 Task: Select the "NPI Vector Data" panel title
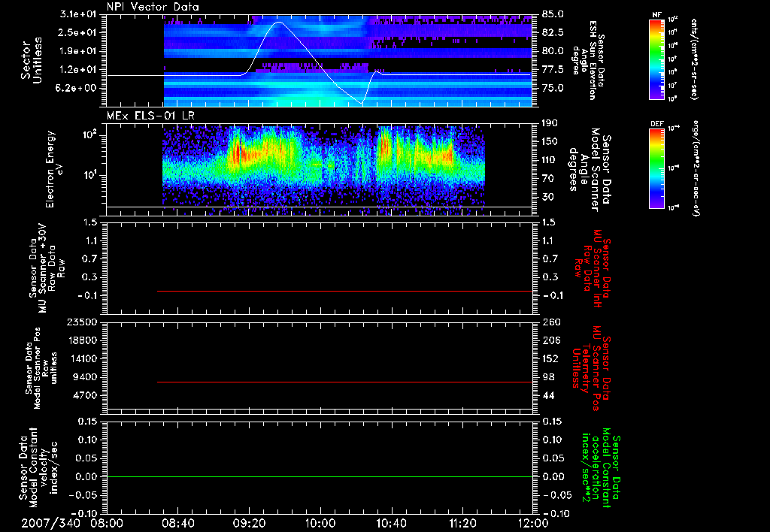(x=153, y=7)
